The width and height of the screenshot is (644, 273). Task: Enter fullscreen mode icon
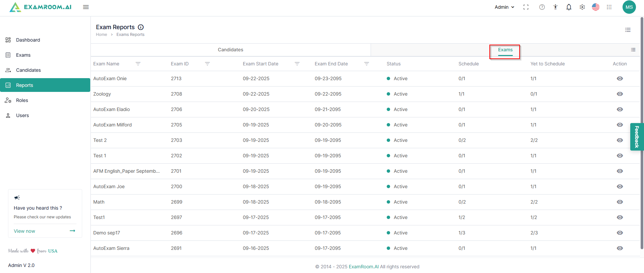point(526,7)
